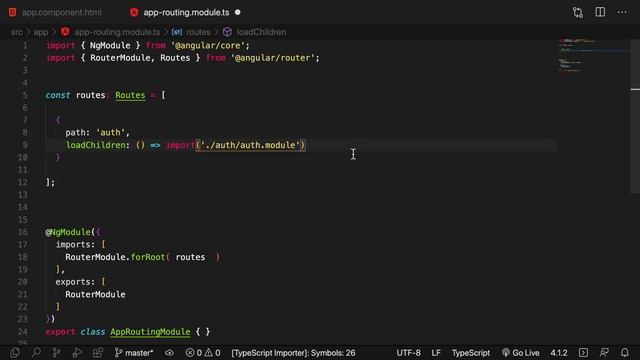Click the minimap code overview

coord(594,55)
